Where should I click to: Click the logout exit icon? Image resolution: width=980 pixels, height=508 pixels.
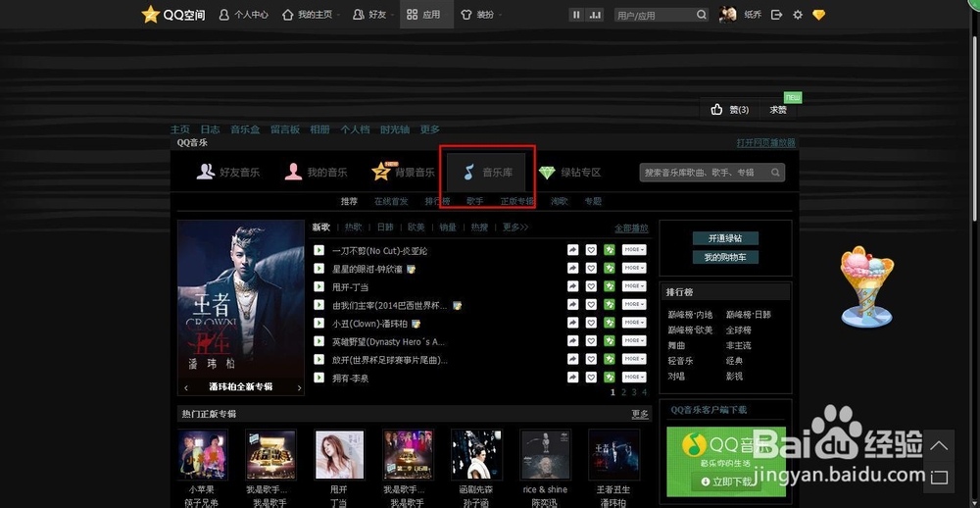pos(776,15)
